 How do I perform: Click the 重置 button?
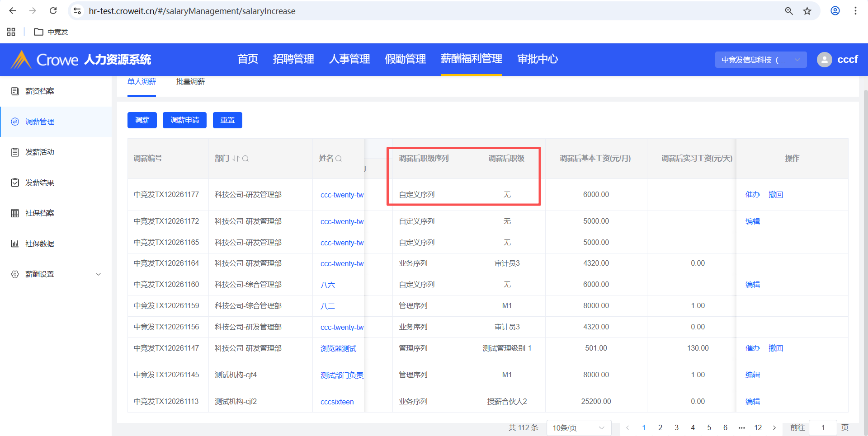coord(227,120)
